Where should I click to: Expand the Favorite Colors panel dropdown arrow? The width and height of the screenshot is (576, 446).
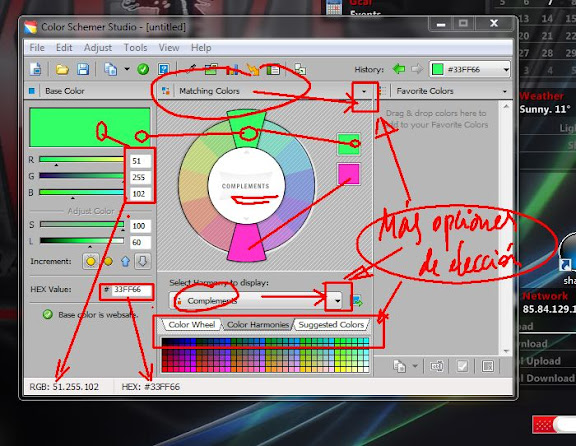click(x=504, y=91)
